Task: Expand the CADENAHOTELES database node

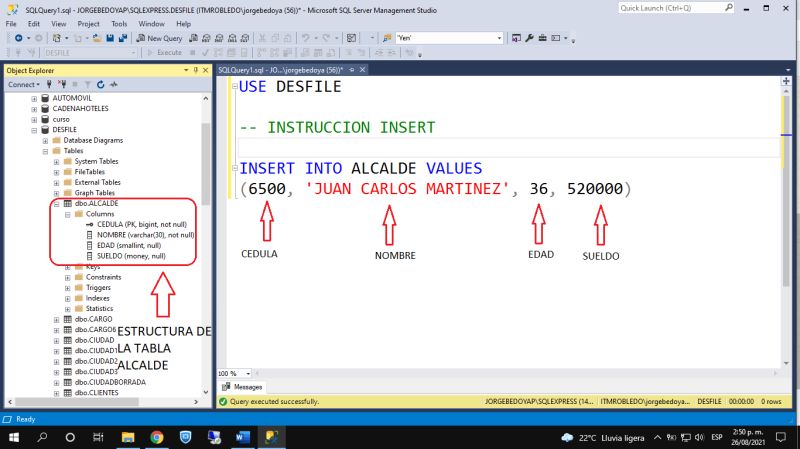Action: (x=34, y=109)
